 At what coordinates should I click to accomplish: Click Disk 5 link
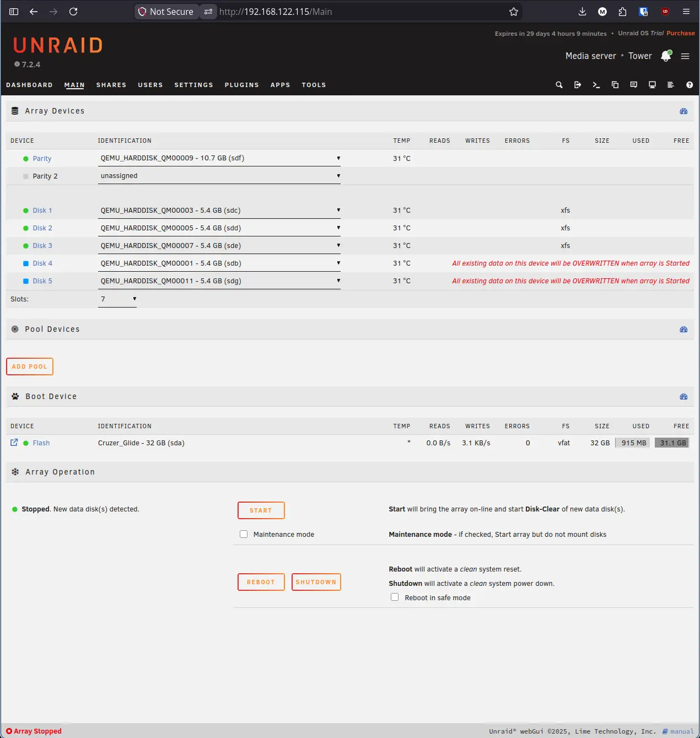click(x=42, y=281)
